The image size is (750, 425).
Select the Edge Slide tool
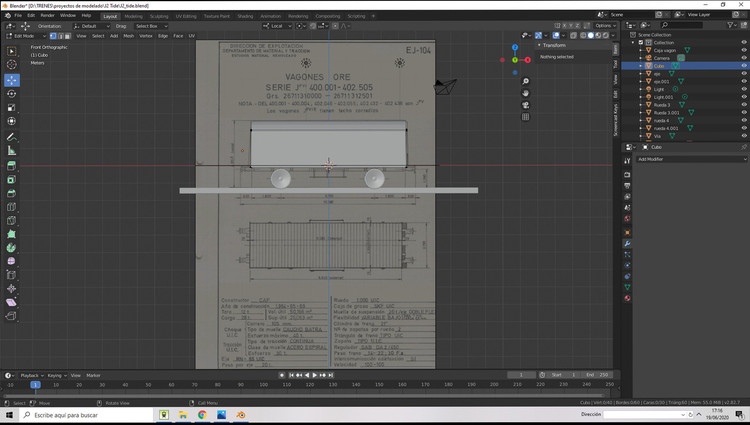(x=12, y=275)
